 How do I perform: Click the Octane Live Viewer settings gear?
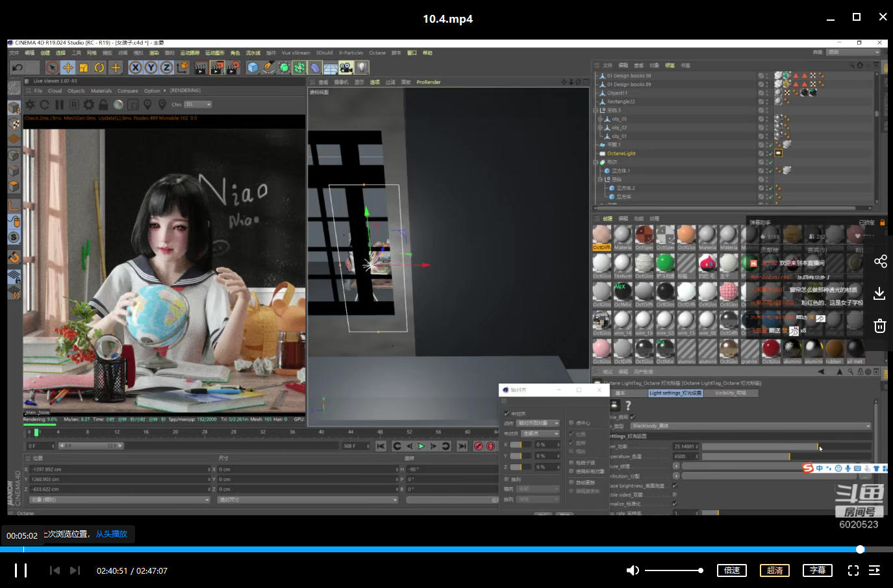point(89,104)
